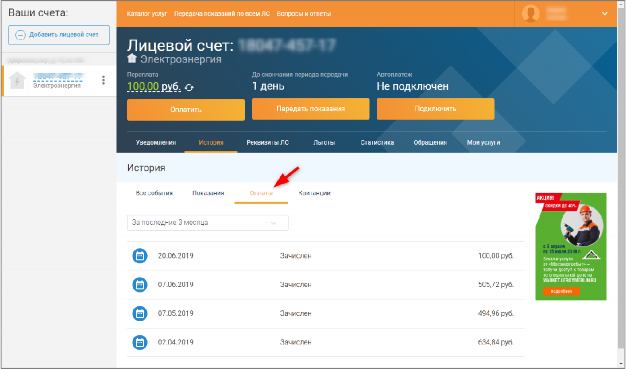Select the Квитанции sub-tab

315,193
